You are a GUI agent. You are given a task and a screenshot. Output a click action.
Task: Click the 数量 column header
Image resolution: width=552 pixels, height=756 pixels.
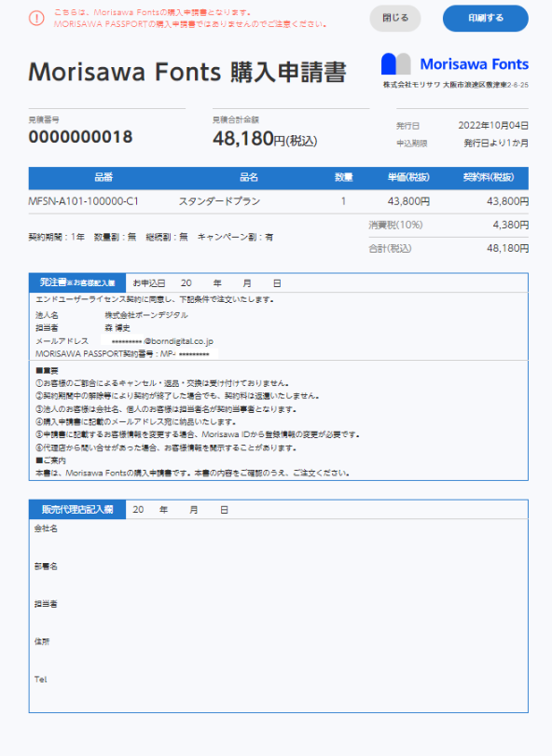tap(344, 177)
